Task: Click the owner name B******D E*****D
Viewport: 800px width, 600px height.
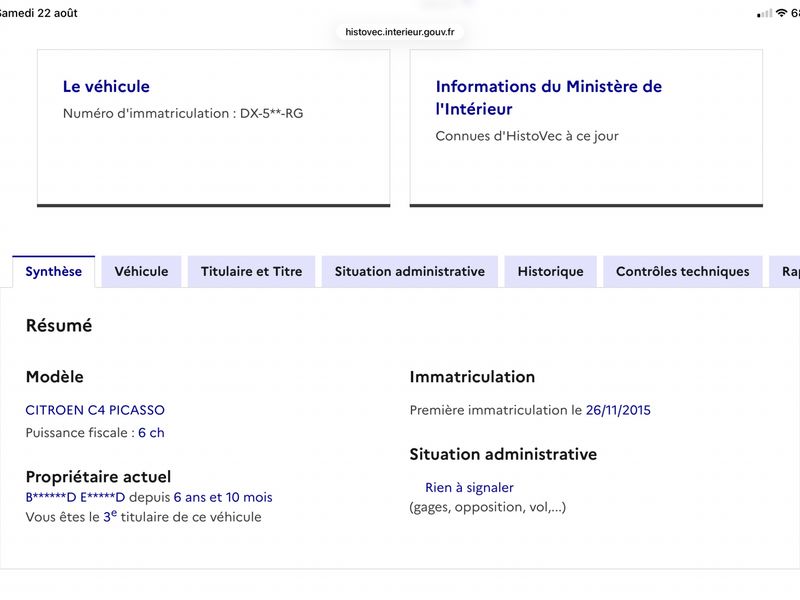Action: point(75,497)
